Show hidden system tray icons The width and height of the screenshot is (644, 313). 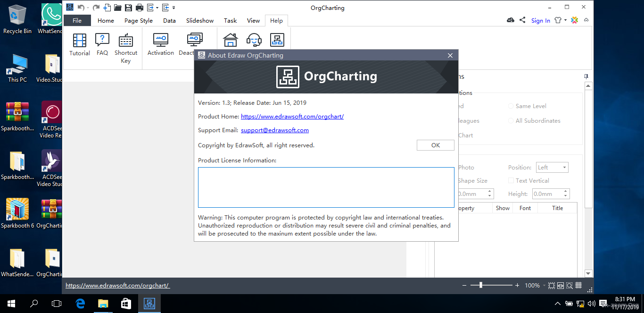click(x=558, y=304)
